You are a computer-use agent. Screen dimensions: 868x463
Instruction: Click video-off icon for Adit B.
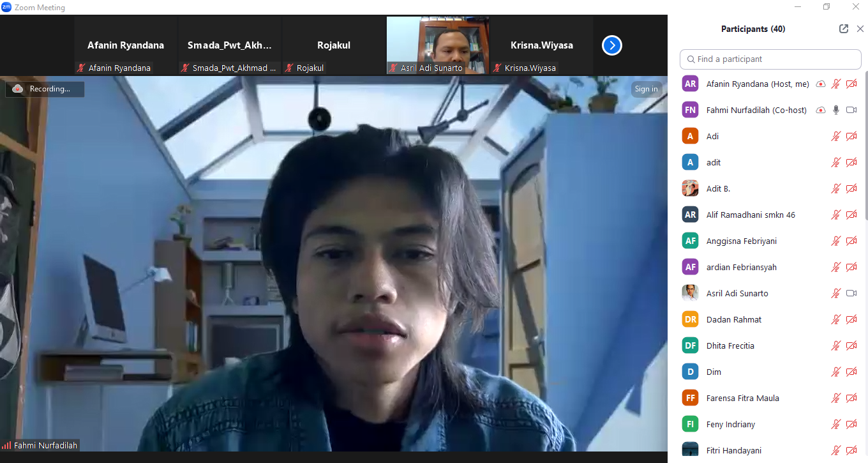(x=851, y=188)
